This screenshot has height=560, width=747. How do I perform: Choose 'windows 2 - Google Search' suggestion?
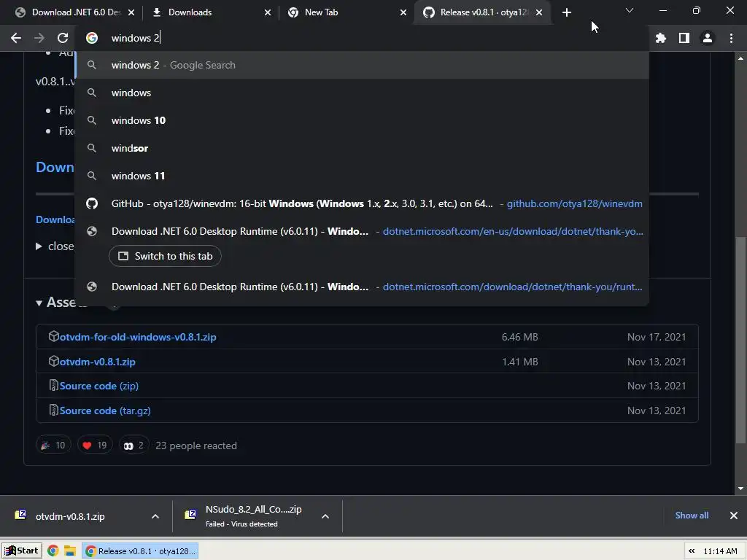362,65
